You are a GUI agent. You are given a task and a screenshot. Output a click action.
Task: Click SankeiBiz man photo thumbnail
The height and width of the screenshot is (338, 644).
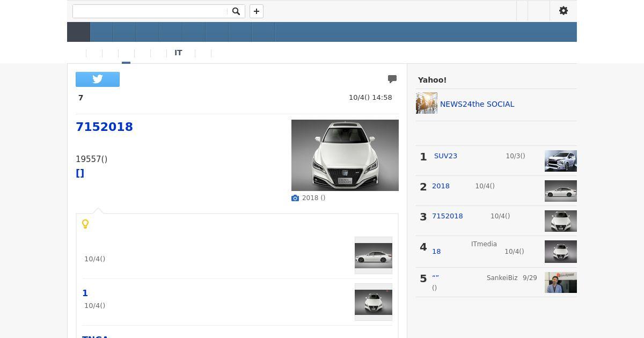click(x=561, y=283)
